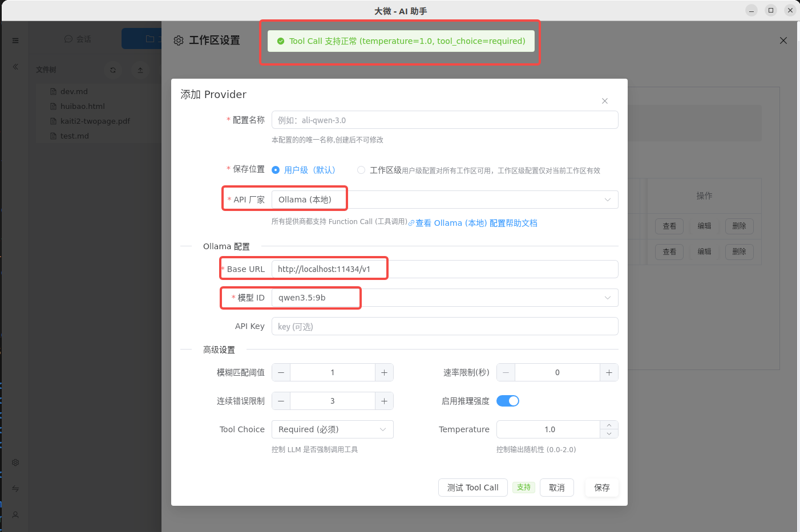The height and width of the screenshot is (532, 800).
Task: Click the Test Tool Call button
Action: (x=472, y=488)
